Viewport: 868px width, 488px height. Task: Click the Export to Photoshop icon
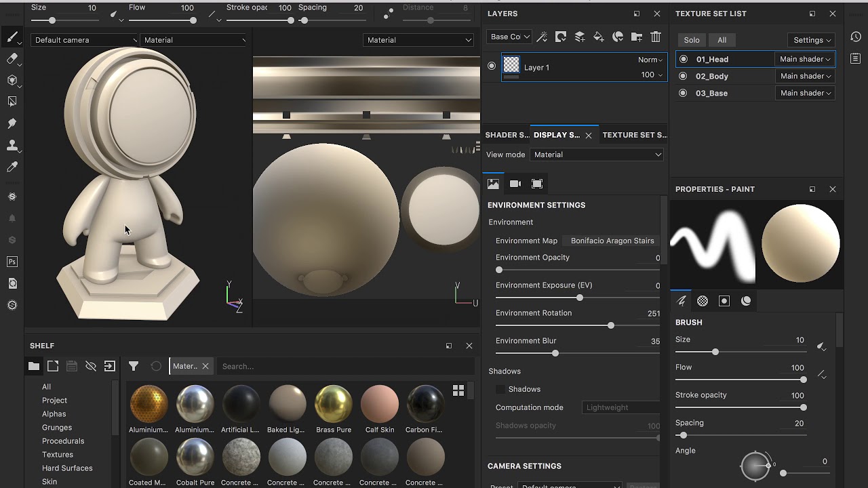click(x=12, y=262)
